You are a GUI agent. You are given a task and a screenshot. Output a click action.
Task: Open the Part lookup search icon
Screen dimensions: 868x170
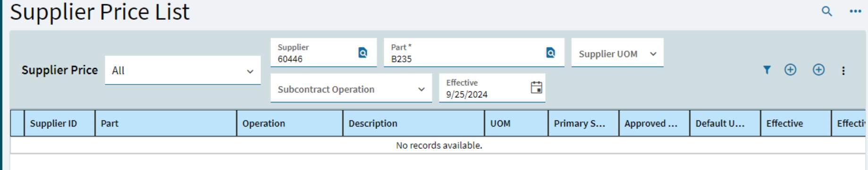point(550,52)
